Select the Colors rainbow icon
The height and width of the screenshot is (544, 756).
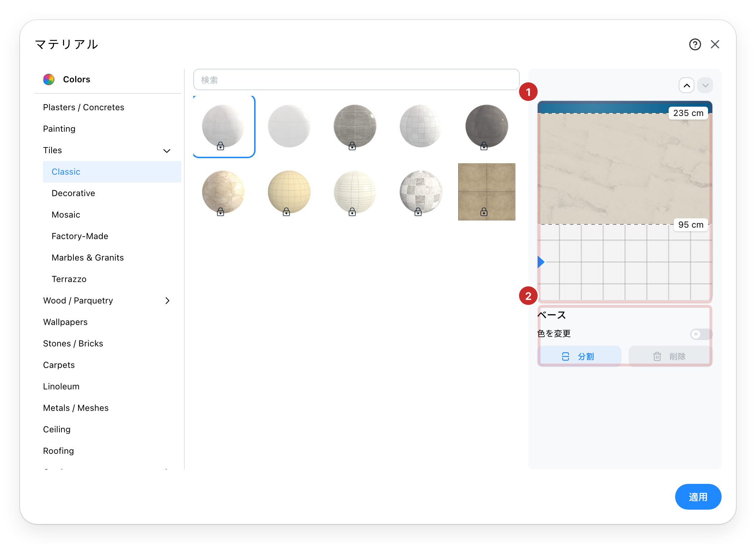(49, 79)
